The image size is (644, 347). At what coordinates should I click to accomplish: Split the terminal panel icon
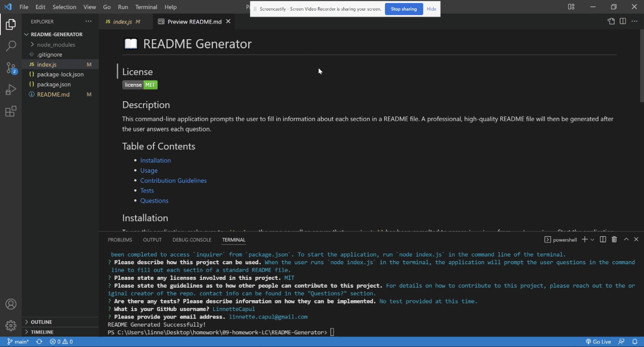click(x=603, y=239)
